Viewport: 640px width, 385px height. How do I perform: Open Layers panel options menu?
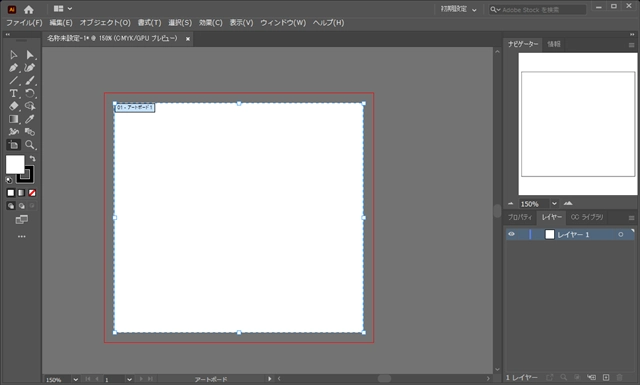(631, 218)
